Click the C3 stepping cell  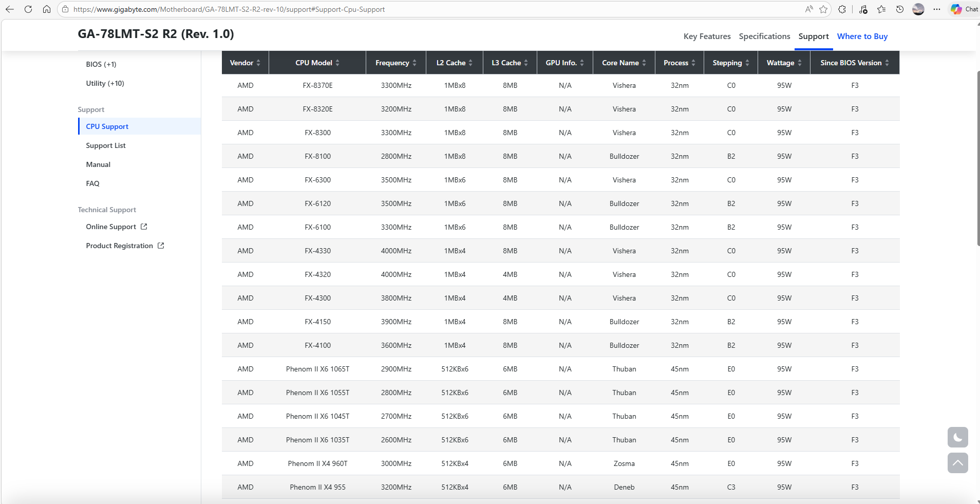click(x=731, y=487)
